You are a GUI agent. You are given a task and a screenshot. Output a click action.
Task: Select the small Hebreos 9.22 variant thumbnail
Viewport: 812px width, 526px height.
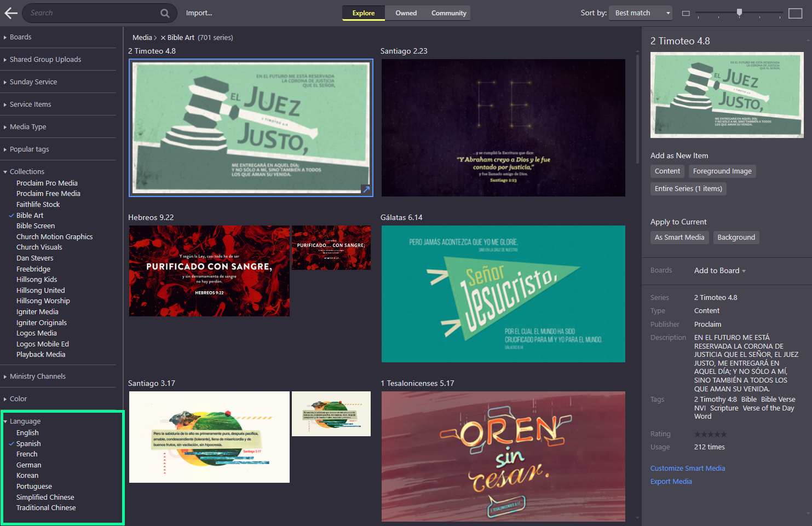(x=331, y=247)
